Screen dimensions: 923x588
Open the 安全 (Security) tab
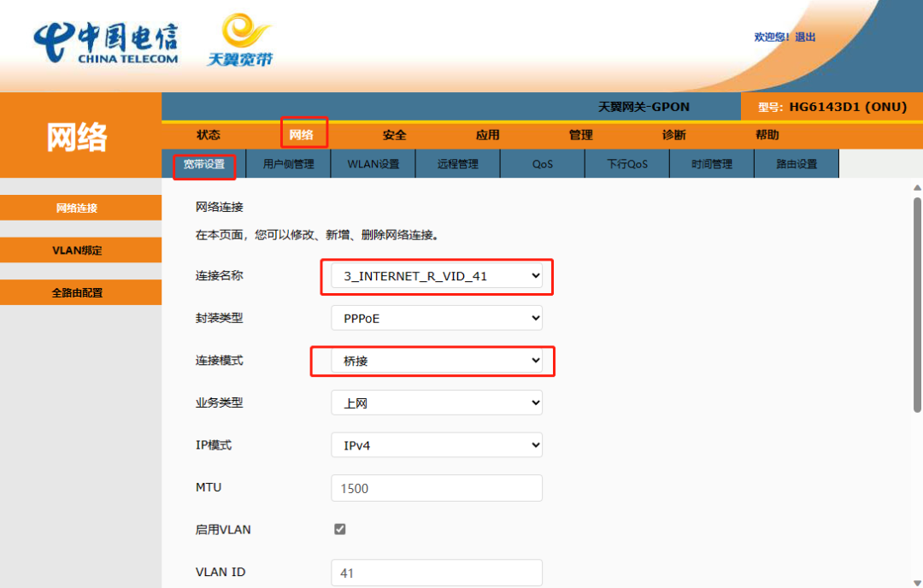(394, 134)
